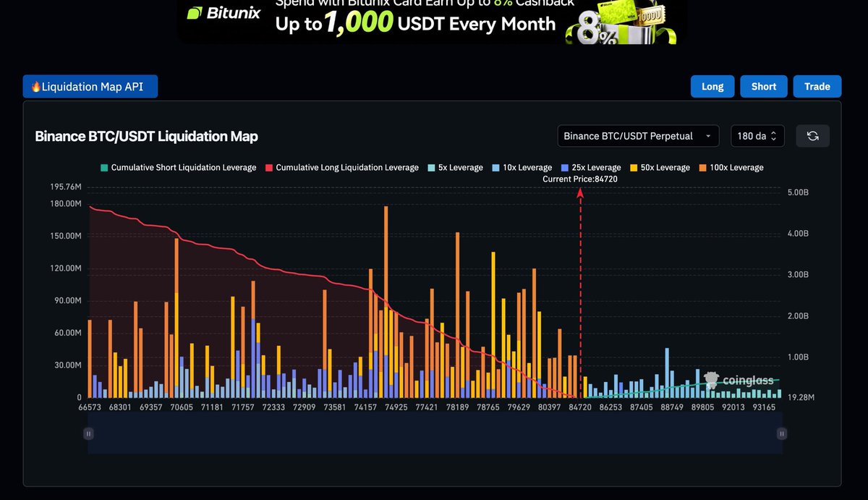The width and height of the screenshot is (868, 500).
Task: Click the chart zoom range selection bar
Action: (435, 433)
